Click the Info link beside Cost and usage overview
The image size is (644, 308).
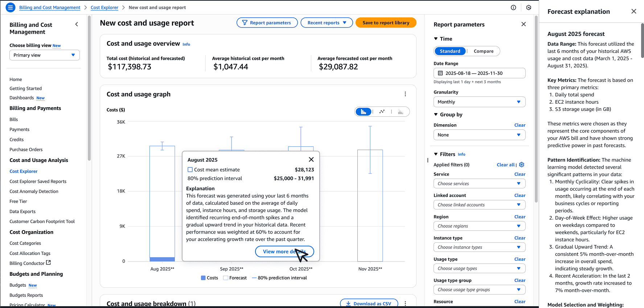click(x=186, y=44)
